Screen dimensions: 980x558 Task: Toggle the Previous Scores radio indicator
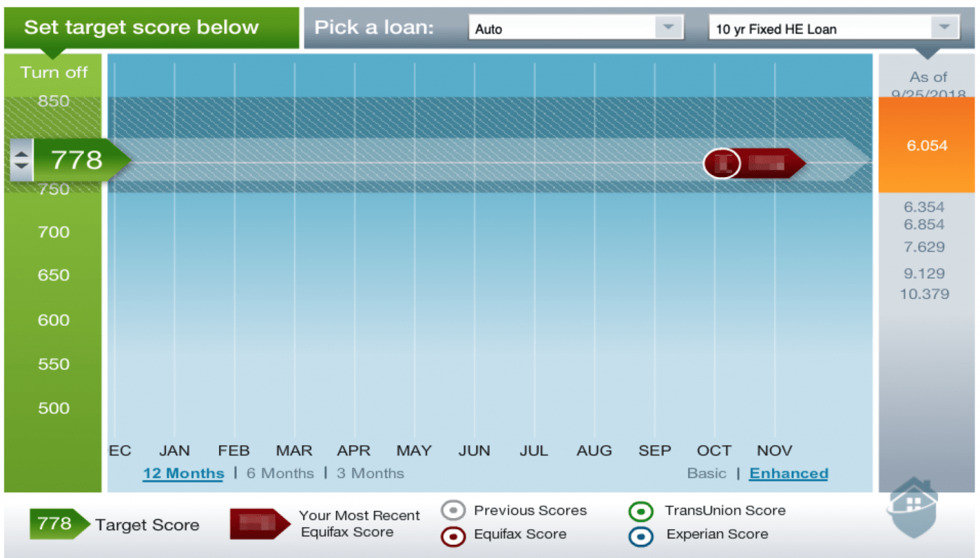pyautogui.click(x=453, y=511)
